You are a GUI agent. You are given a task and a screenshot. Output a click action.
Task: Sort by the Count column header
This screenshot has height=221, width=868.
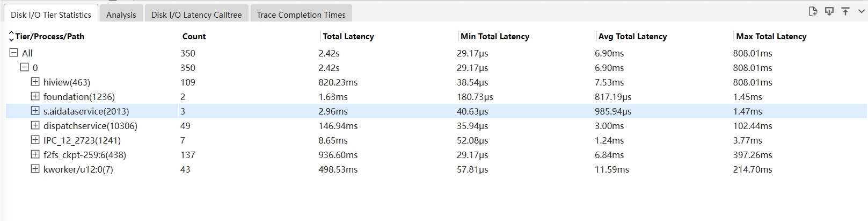point(194,37)
